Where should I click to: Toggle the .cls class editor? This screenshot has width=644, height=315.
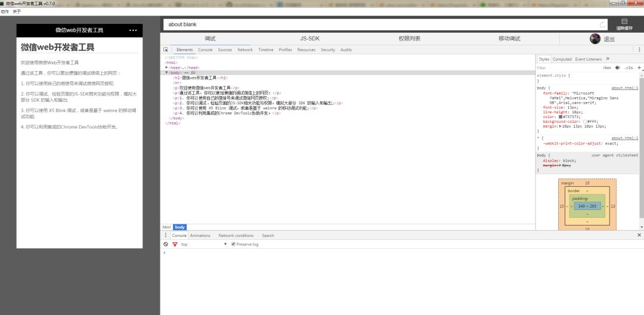(628, 68)
